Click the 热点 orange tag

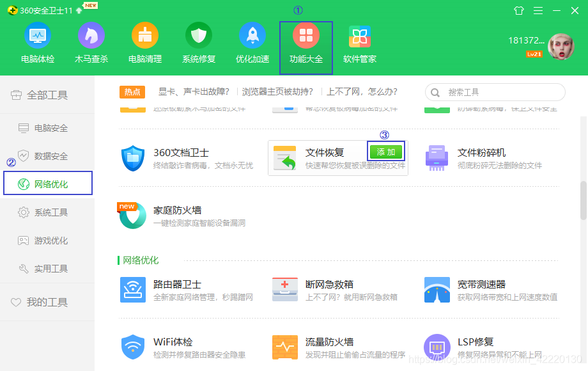click(x=132, y=92)
